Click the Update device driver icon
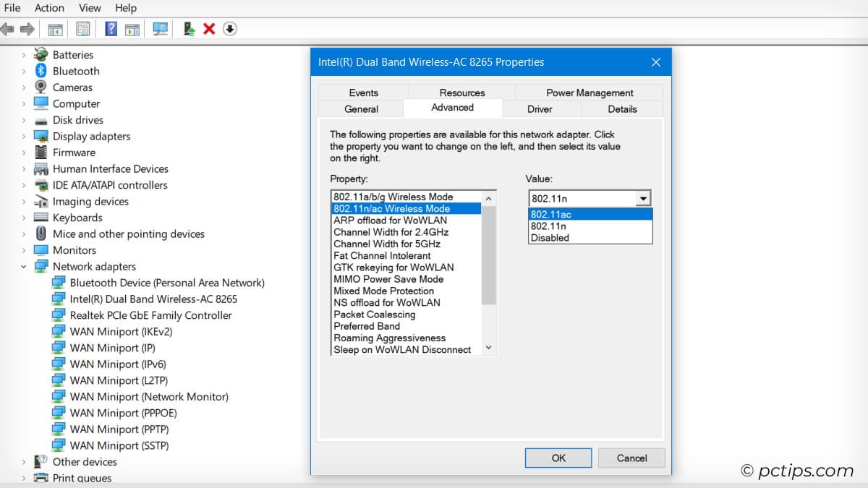The height and width of the screenshot is (488, 868). pyautogui.click(x=189, y=29)
